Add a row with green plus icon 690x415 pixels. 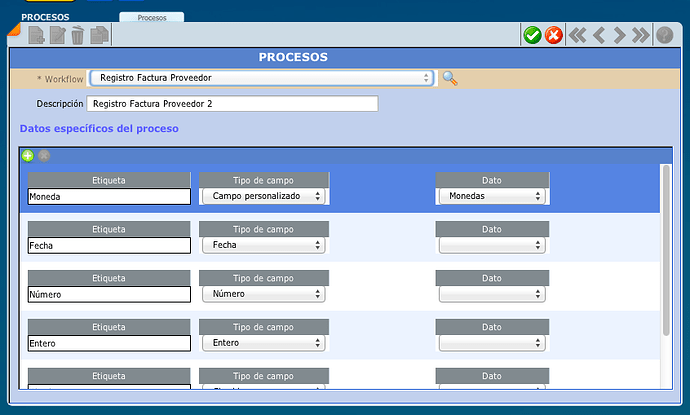pyautogui.click(x=28, y=156)
